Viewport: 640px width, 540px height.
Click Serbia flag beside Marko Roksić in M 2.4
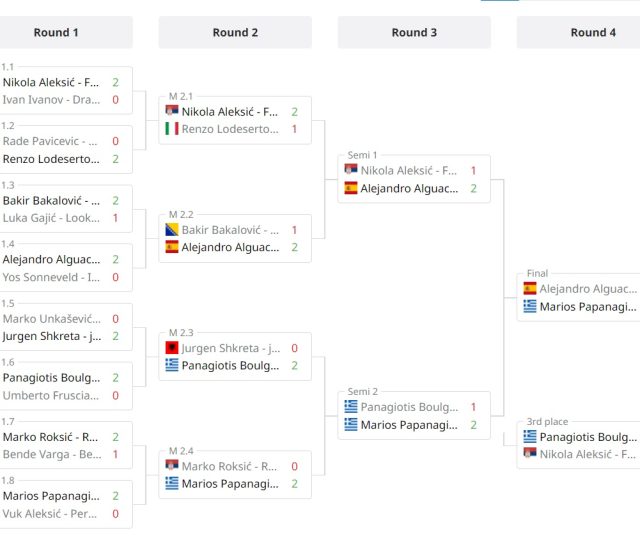(172, 465)
